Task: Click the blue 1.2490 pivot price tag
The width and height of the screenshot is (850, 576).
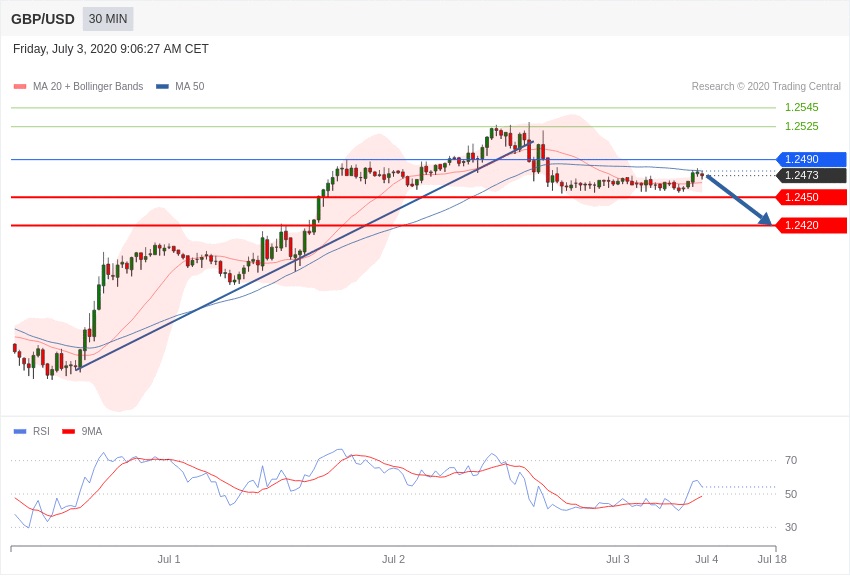Action: click(x=811, y=159)
